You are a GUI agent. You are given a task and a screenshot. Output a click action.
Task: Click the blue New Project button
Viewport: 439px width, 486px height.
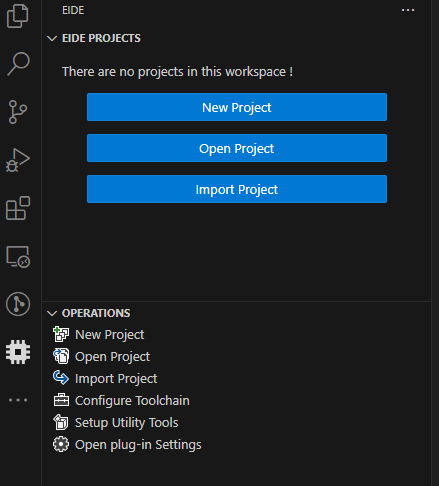coord(237,107)
